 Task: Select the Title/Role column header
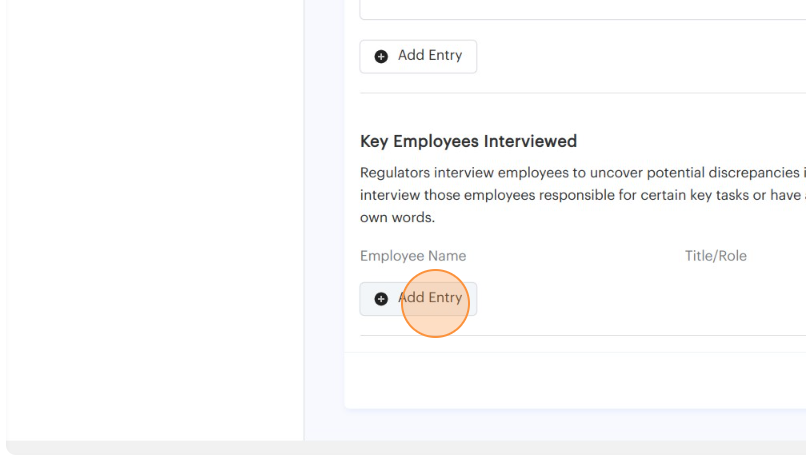coord(715,256)
